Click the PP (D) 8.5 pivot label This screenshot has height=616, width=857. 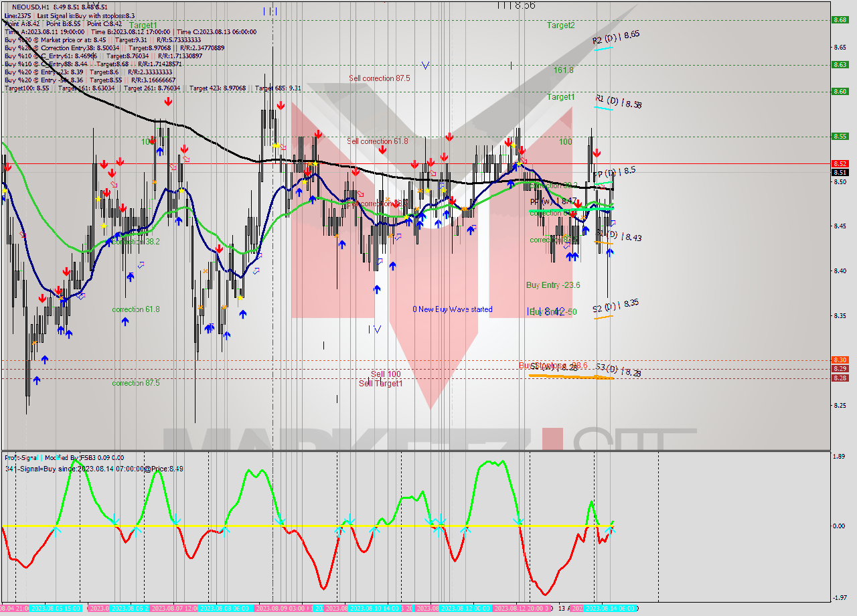click(614, 173)
